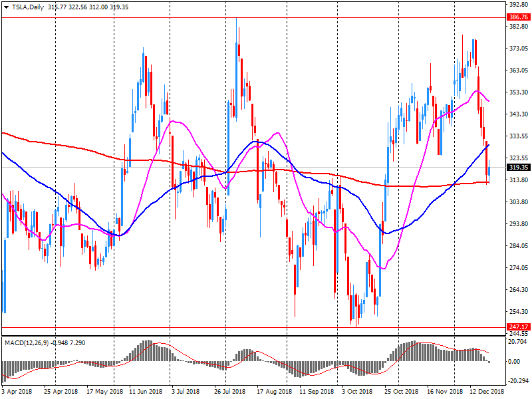Click the 0.00 MACD zero level label

(514, 362)
